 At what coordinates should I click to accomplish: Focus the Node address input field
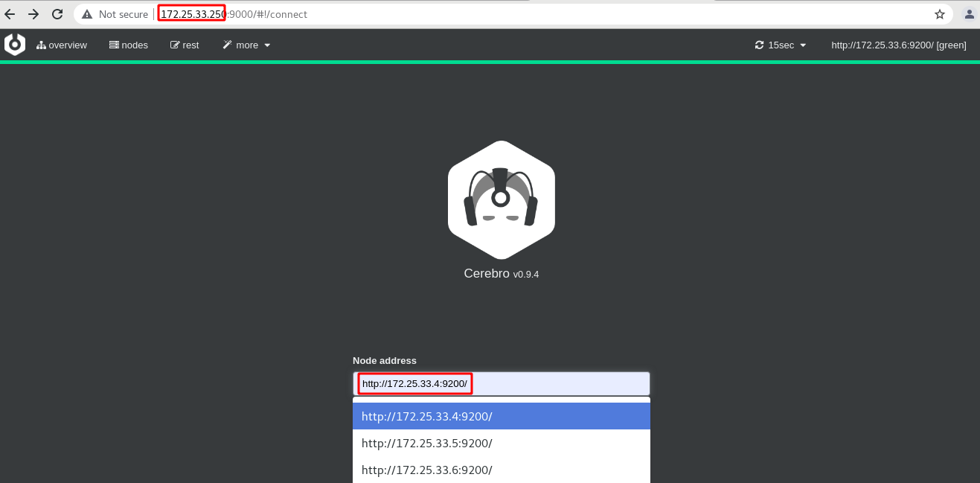coord(502,384)
